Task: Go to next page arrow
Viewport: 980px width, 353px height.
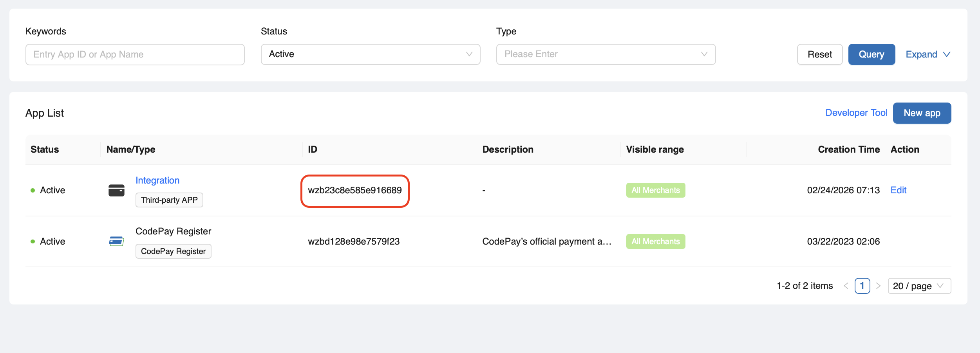Action: tap(878, 286)
